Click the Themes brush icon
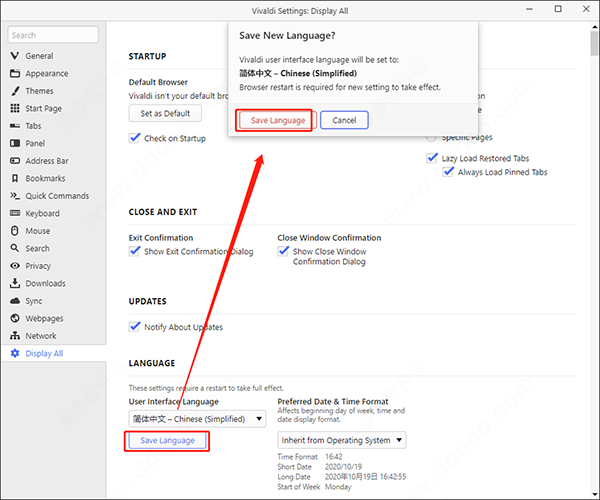Viewport: 600px width, 500px height. click(15, 91)
